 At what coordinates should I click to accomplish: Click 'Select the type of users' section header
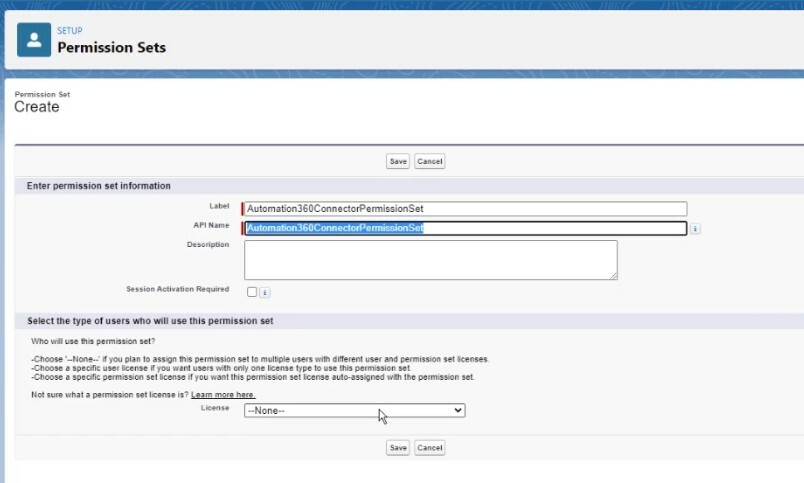(x=150, y=321)
